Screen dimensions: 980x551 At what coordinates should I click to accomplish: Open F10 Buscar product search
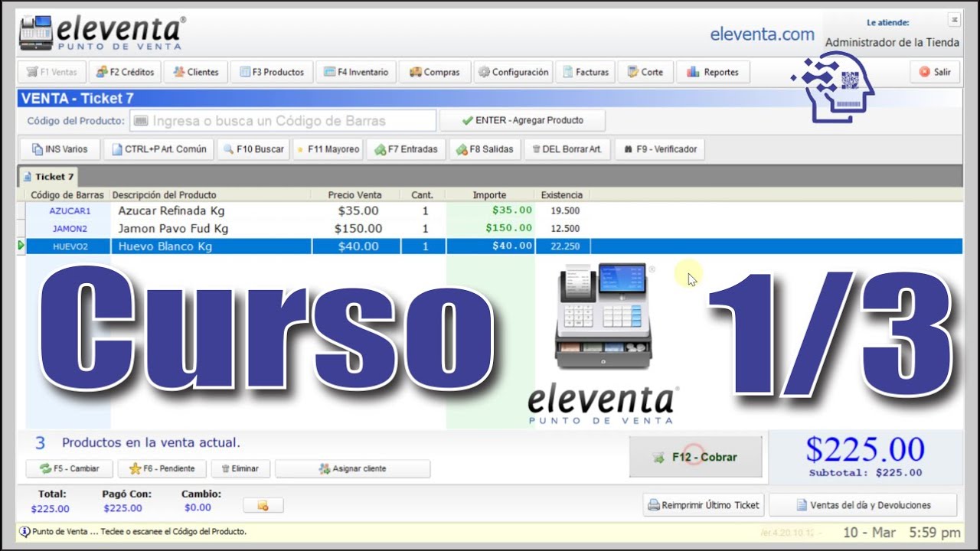[253, 149]
